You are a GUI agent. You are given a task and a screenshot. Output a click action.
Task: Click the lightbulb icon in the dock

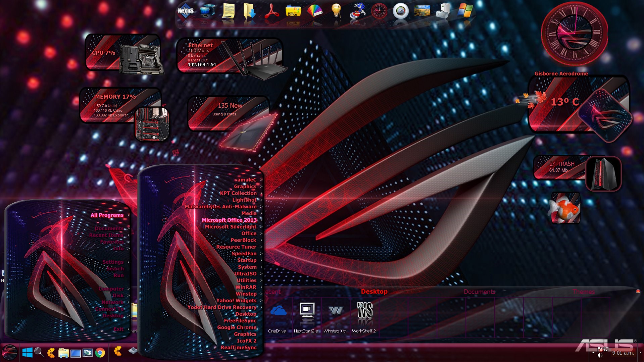(x=336, y=11)
